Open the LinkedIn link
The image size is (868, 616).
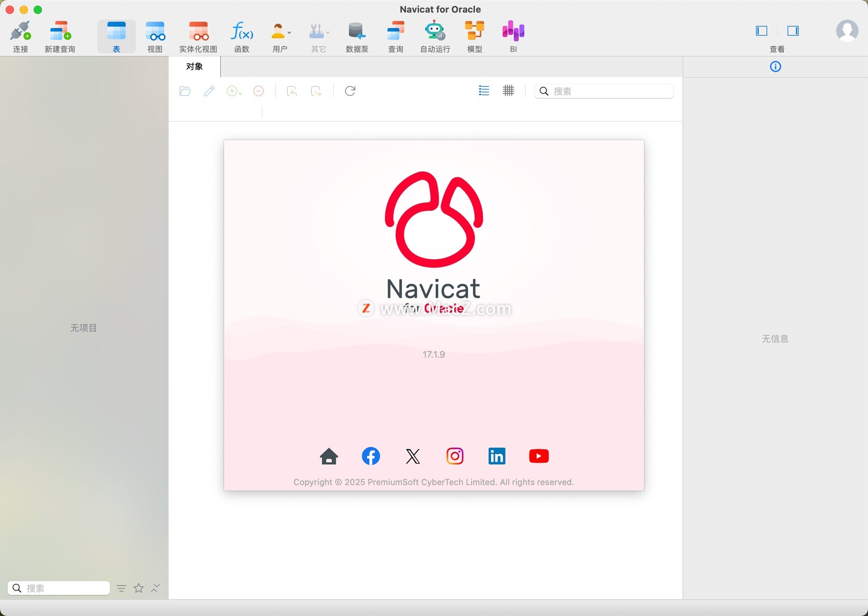pyautogui.click(x=497, y=456)
